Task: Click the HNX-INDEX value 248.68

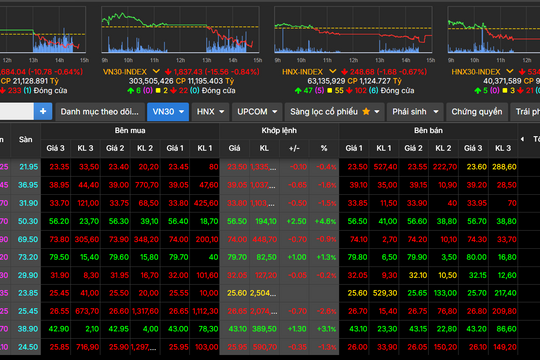Action: [x=362, y=72]
